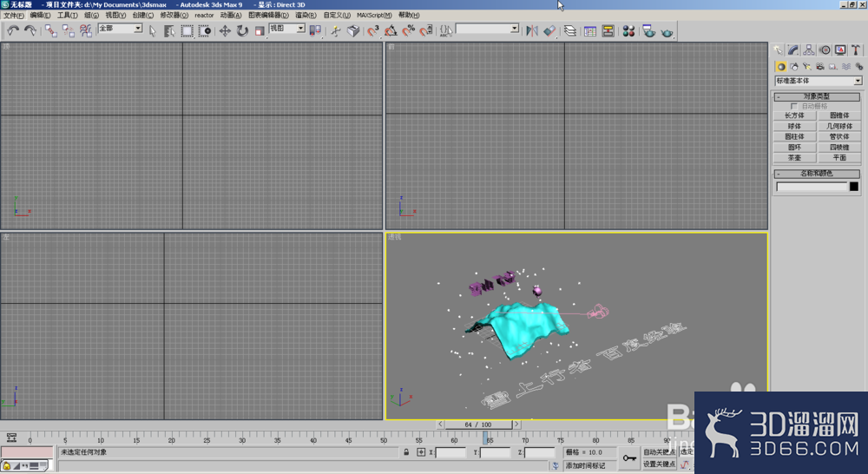The image size is (868, 474).
Task: Activate the Select and Rotate tool
Action: (242, 31)
